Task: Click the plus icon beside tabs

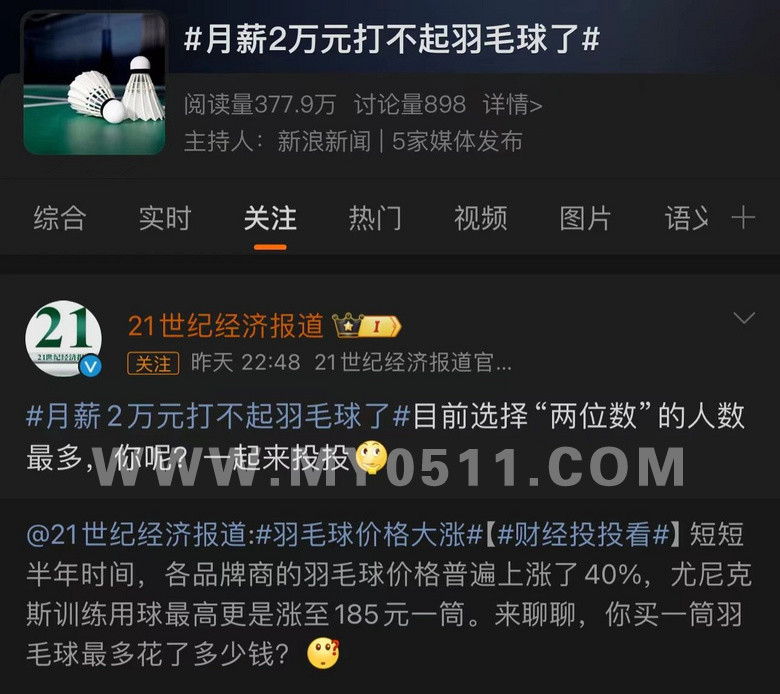Action: [743, 218]
